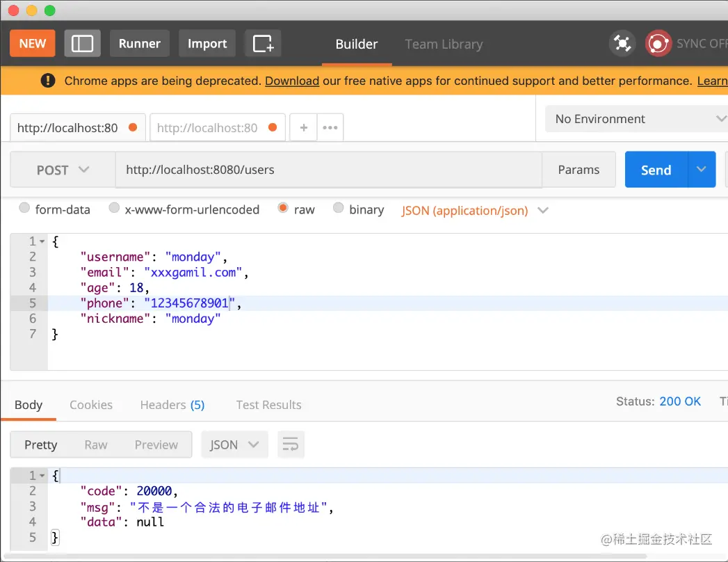Screen dimensions: 728x562
Task: Click the 200 OK status value
Action: click(x=680, y=401)
